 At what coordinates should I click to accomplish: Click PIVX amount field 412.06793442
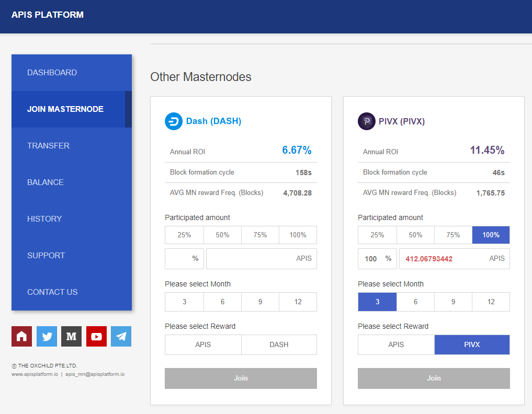[x=454, y=259]
